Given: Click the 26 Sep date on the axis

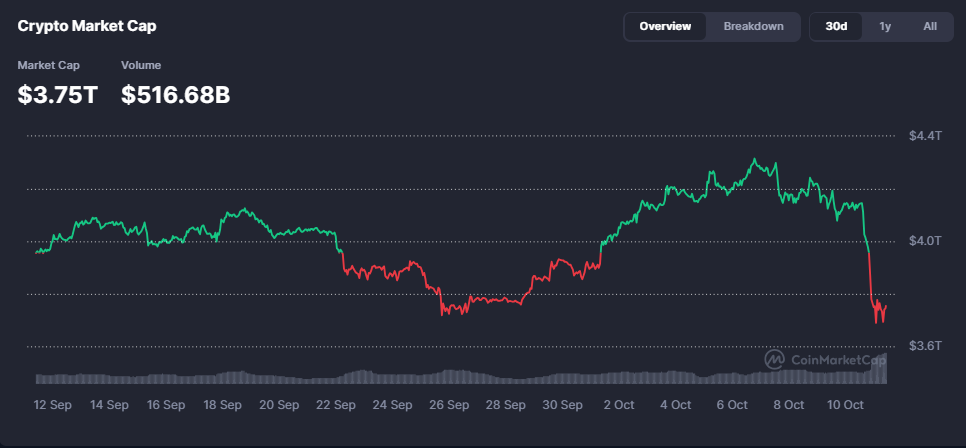Looking at the screenshot, I should click(x=449, y=405).
